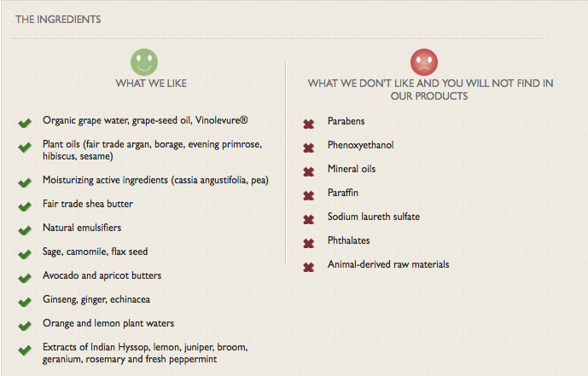Click the WHAT WE LIKE heading
This screenshot has width=588, height=376.
click(151, 84)
